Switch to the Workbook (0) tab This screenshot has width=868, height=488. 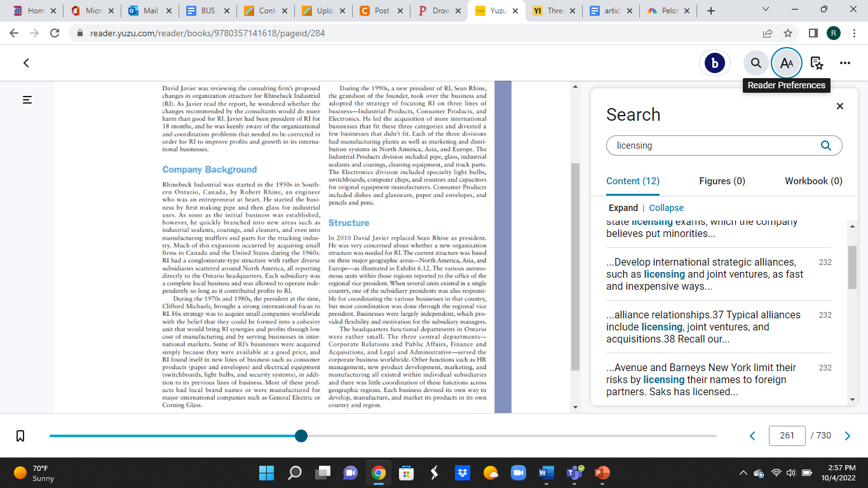click(x=813, y=181)
